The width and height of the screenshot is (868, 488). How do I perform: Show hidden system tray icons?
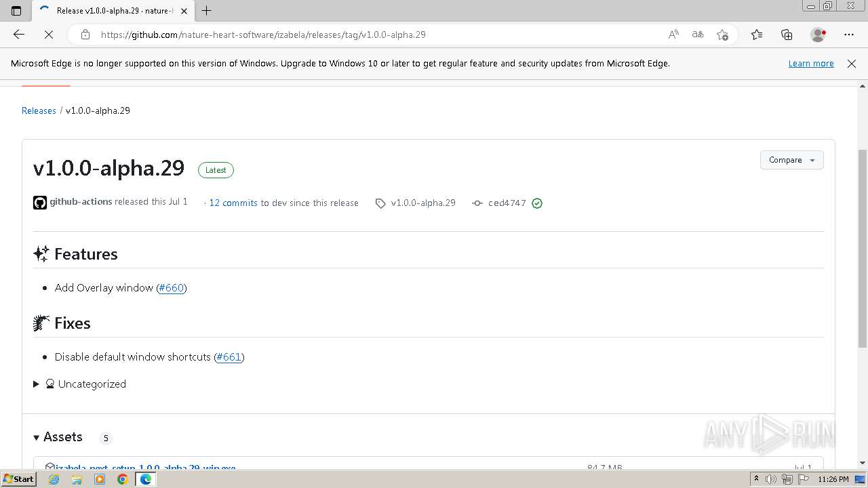click(756, 479)
